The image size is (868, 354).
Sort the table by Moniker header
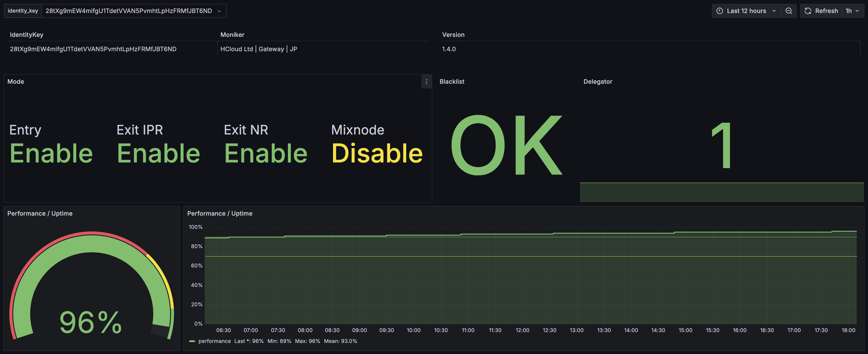point(232,35)
